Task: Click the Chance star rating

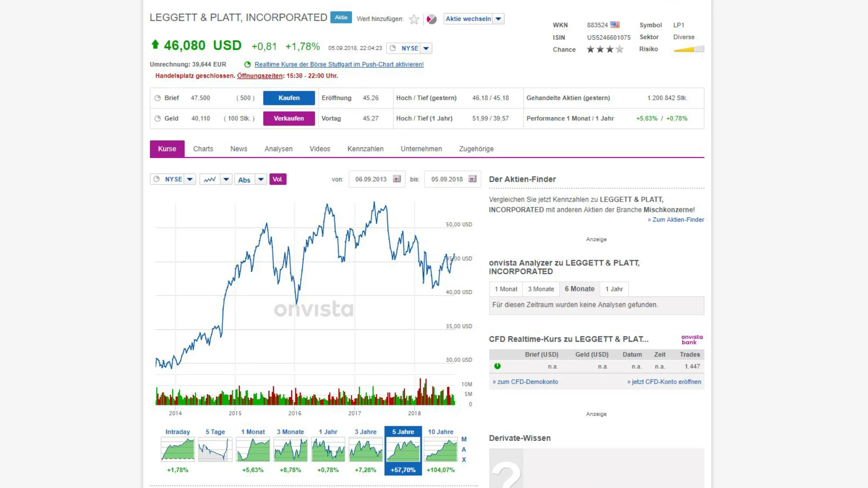Action: 605,49
